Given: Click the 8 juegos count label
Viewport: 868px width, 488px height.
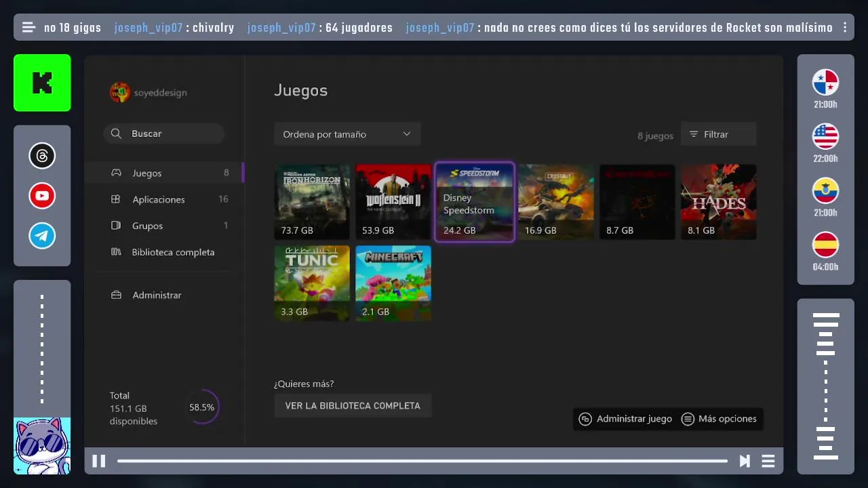Looking at the screenshot, I should coord(655,136).
